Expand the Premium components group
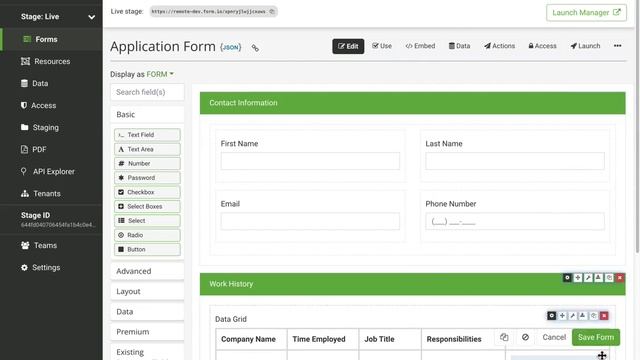 [x=147, y=332]
